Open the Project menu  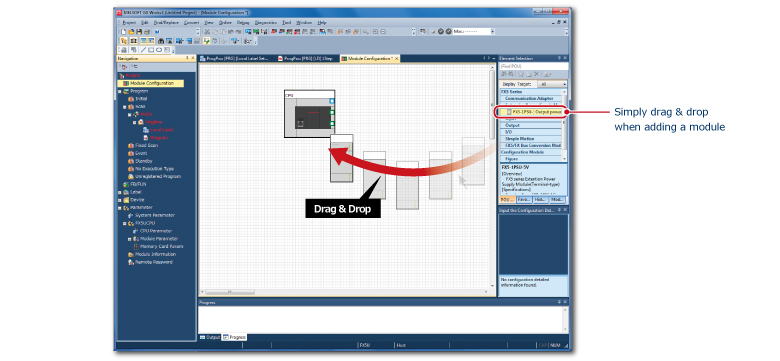pyautogui.click(x=129, y=23)
